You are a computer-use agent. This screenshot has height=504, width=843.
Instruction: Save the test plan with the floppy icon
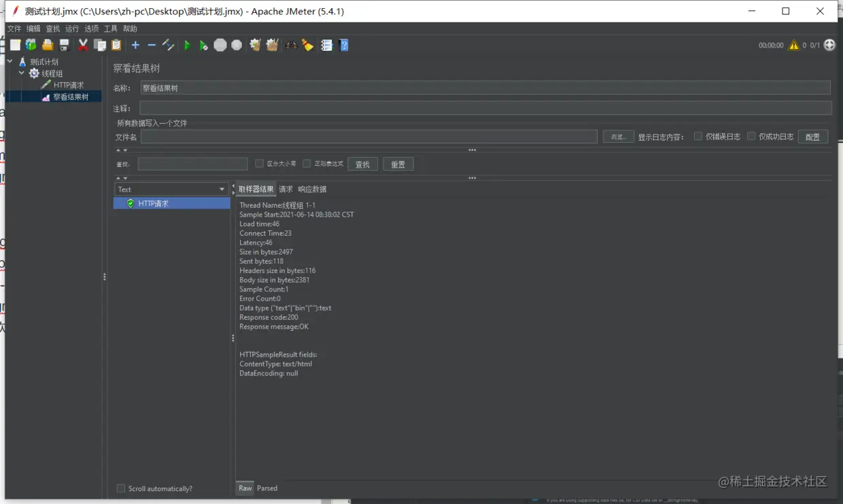[x=64, y=45]
